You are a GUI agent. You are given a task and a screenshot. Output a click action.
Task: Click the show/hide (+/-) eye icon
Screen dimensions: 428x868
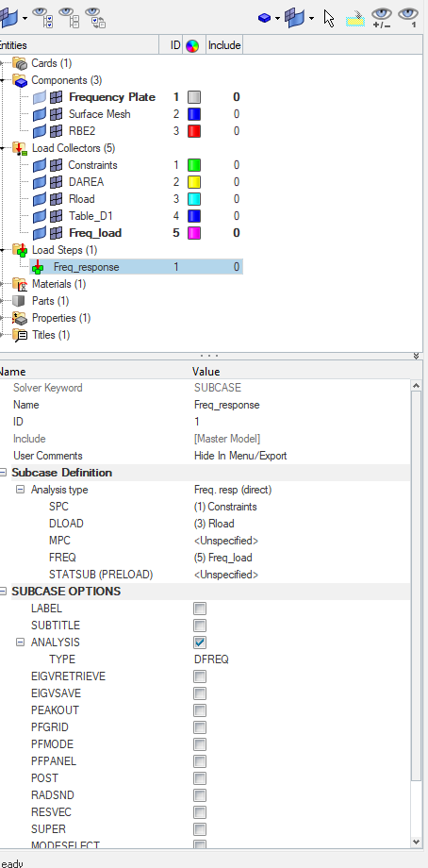pos(381,17)
